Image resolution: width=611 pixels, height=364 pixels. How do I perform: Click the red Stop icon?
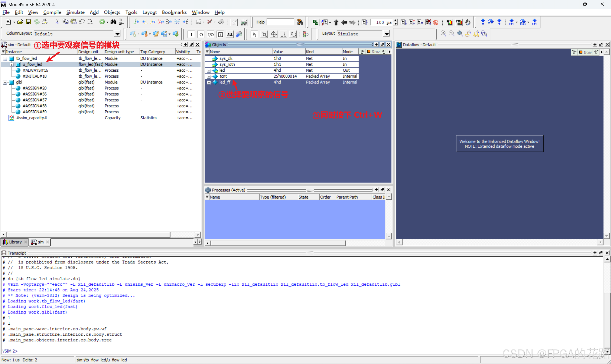436,22
